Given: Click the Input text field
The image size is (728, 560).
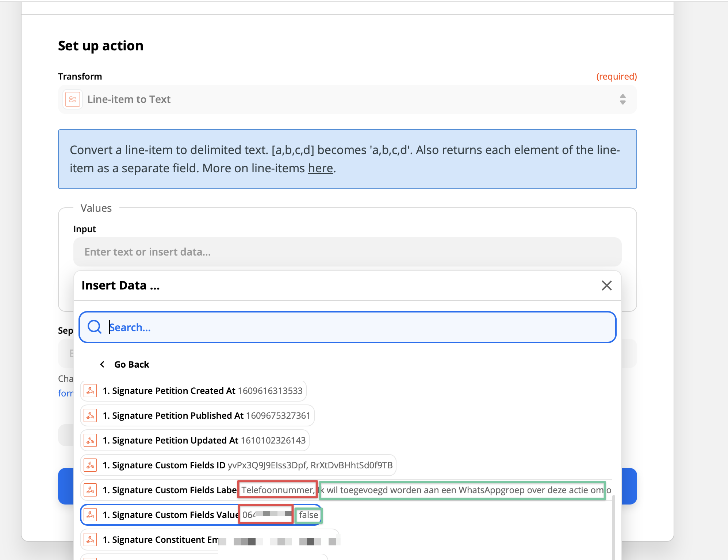Looking at the screenshot, I should pyautogui.click(x=347, y=252).
